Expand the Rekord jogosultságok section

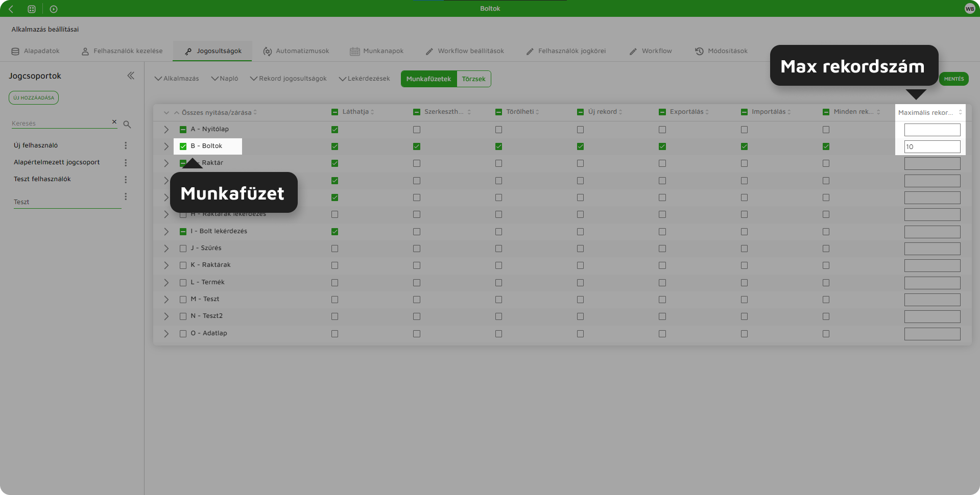[x=289, y=79]
